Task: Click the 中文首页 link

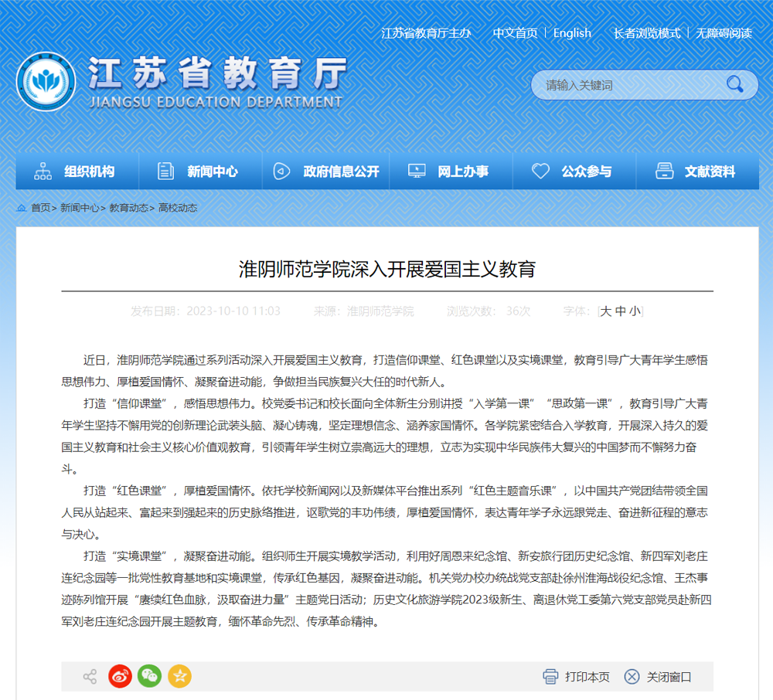Action: click(x=515, y=33)
